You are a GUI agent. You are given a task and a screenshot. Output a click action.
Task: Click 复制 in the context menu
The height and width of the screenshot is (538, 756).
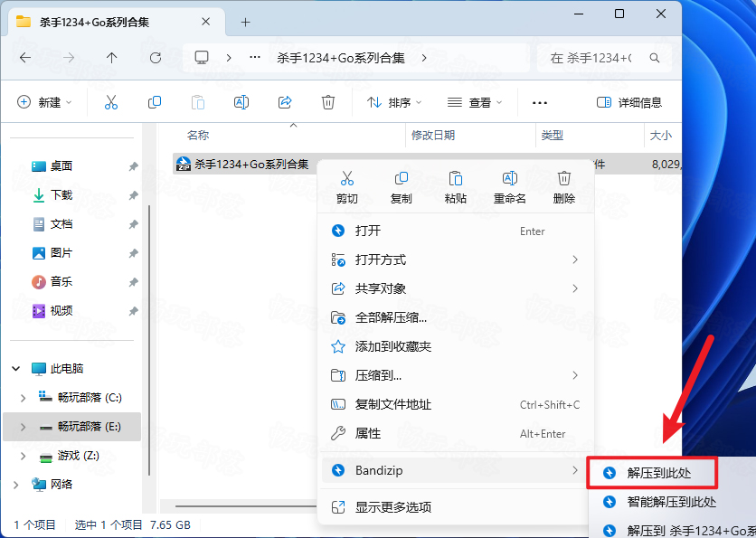pyautogui.click(x=401, y=187)
